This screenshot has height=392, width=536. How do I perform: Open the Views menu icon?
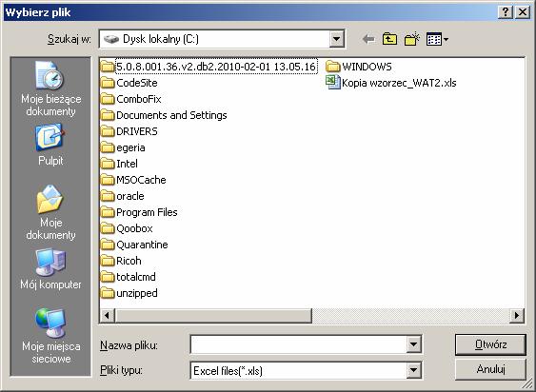(x=437, y=39)
